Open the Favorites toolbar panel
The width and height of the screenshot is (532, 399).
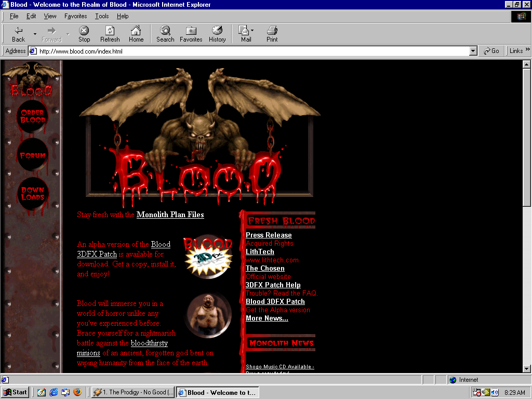191,34
